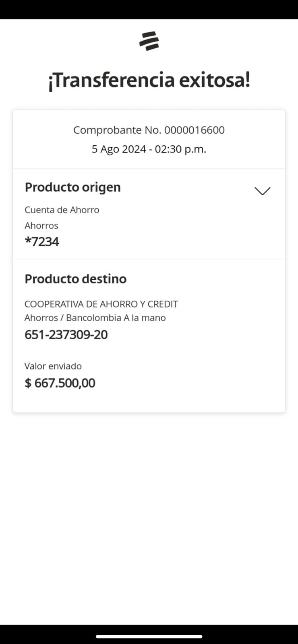Screen dimensions: 298x644
Task: Tap the time 02:30 p.m.
Action: [180, 149]
